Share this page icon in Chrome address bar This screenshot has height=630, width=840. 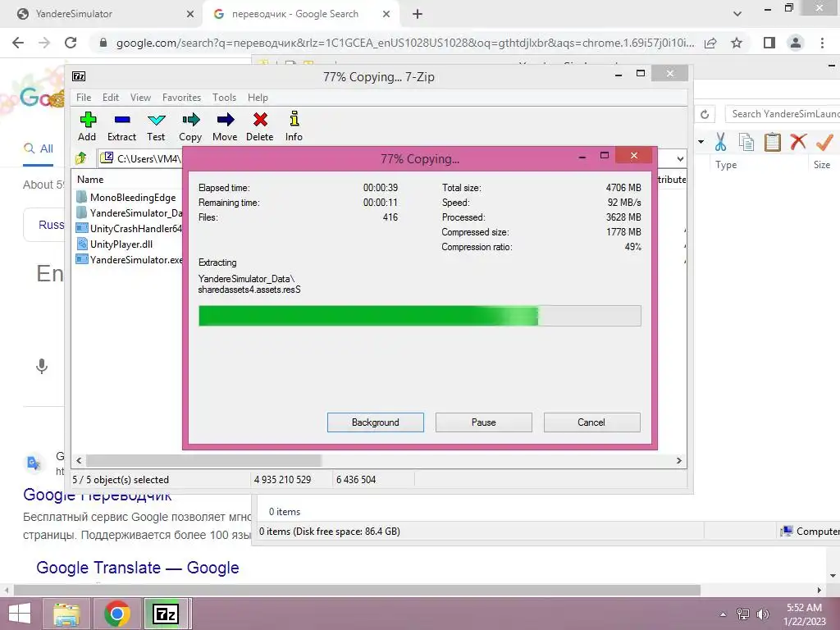coord(710,43)
